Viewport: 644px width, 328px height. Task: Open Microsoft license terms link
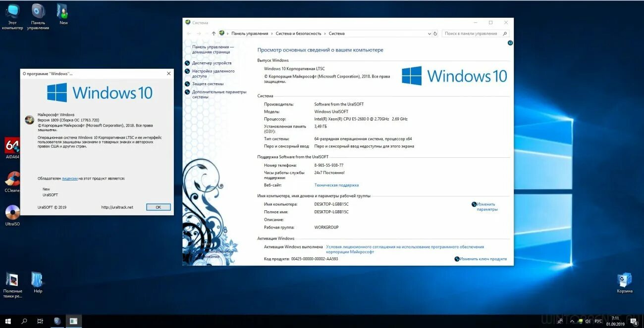[405, 249]
